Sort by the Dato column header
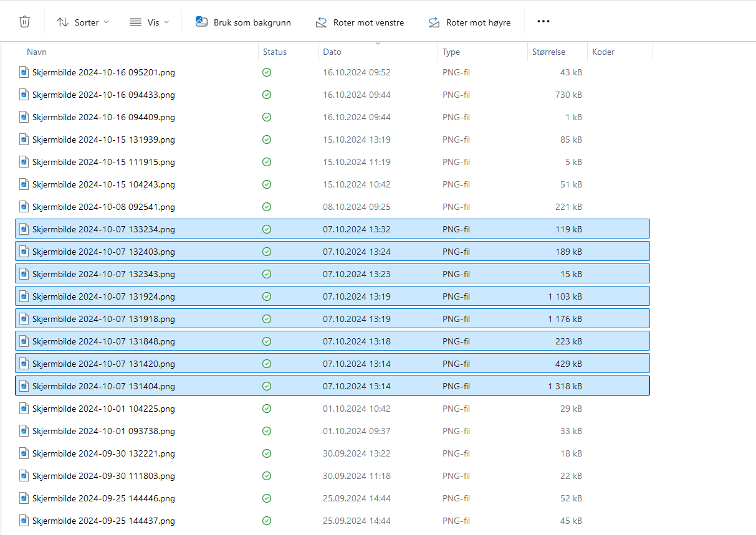Screen dimensions: 756x535 [x=332, y=52]
